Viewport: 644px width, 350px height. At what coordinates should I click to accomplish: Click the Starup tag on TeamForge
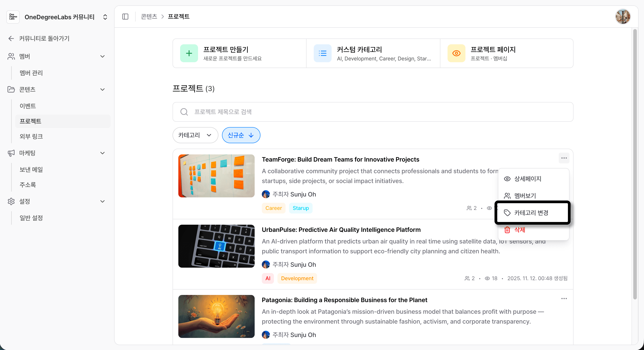click(x=301, y=208)
